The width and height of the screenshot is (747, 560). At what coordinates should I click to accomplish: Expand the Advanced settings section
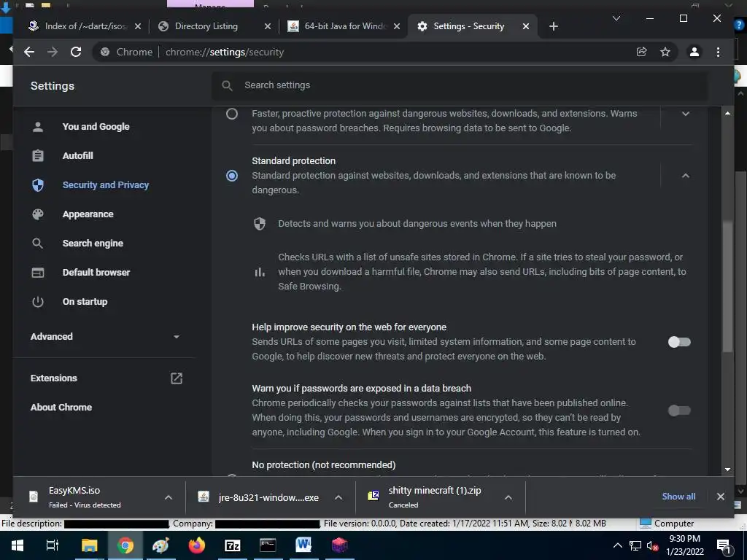(106, 337)
